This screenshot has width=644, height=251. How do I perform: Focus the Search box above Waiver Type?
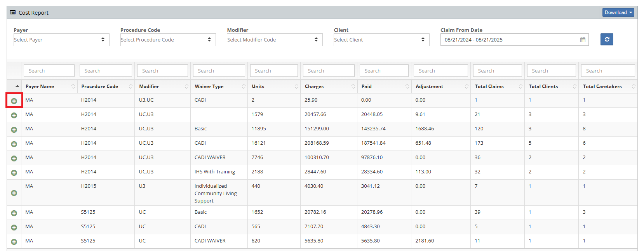[219, 71]
